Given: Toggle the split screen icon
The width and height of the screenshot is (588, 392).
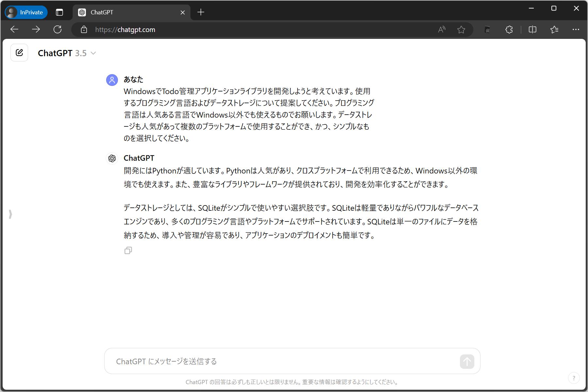Looking at the screenshot, I should [532, 29].
